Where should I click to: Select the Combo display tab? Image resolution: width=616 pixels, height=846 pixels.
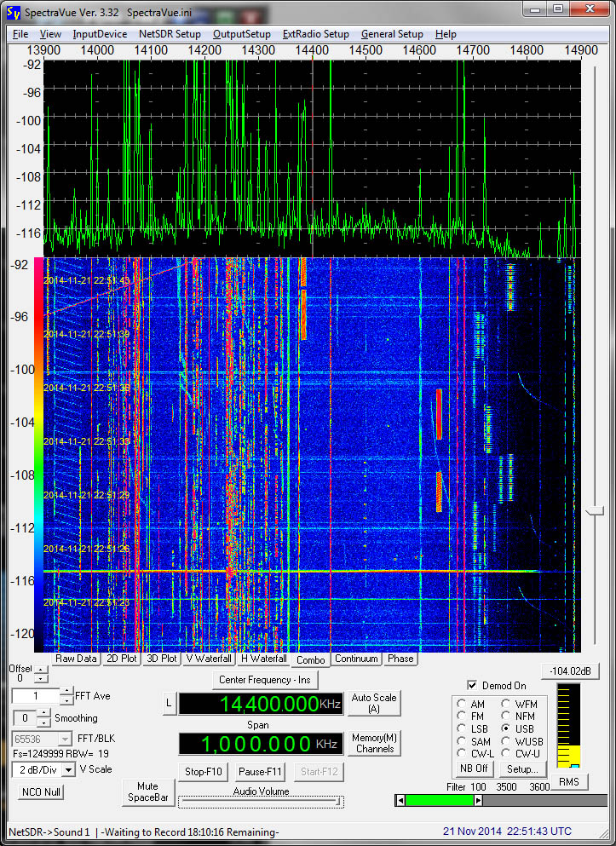pos(311,660)
